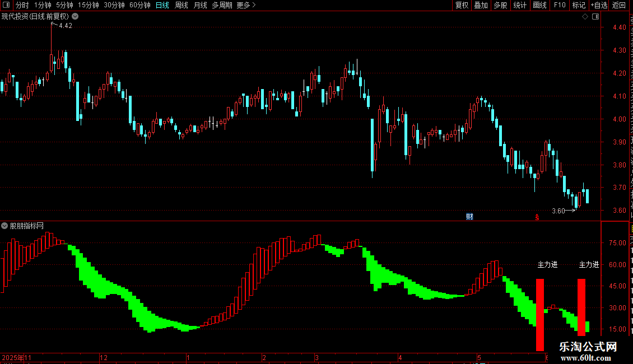Image resolution: width=633 pixels, height=364 pixels.
Task: Select the 1分钟 period tab
Action: pos(43,5)
